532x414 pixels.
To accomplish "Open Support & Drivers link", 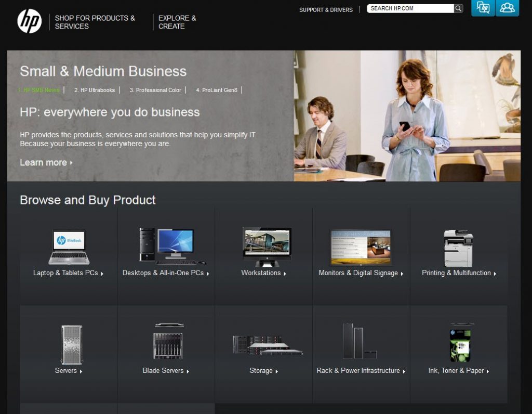I will click(x=326, y=10).
